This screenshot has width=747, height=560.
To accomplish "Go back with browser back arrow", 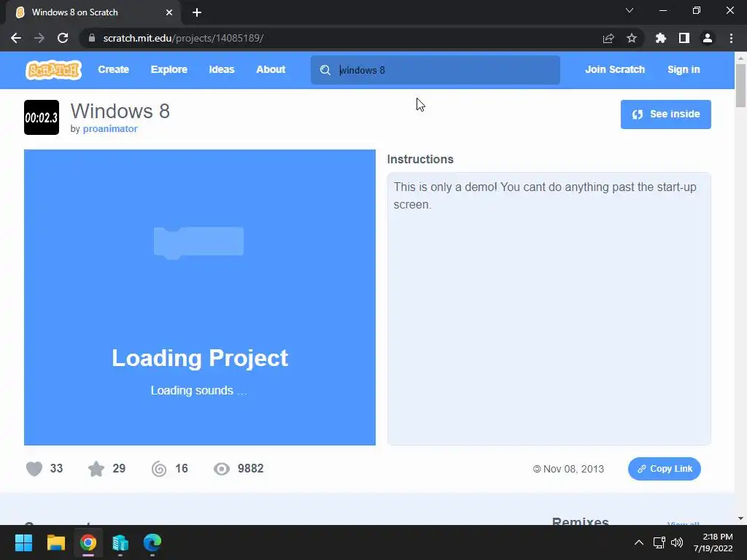I will [16, 38].
